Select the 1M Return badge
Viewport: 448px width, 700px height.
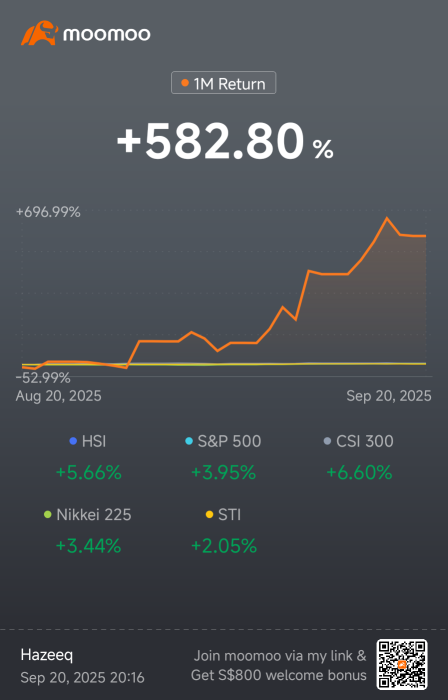pyautogui.click(x=224, y=83)
